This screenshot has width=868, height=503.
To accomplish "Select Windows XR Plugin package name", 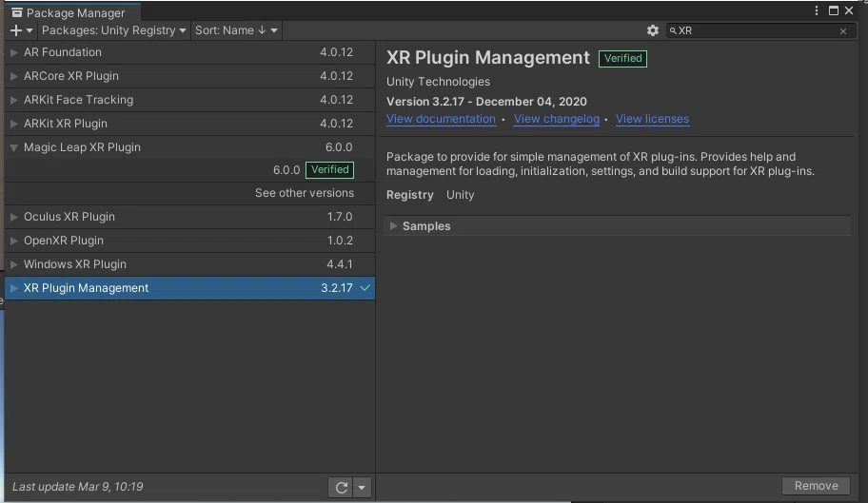I will (75, 264).
